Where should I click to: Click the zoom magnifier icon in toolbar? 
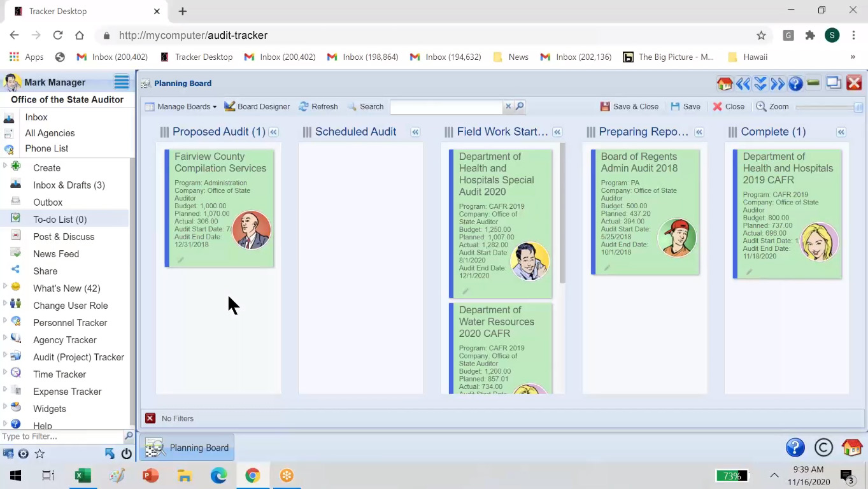coord(761,106)
